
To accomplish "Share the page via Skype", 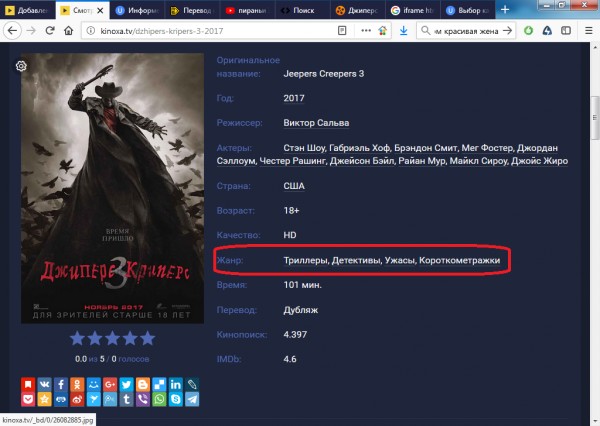I will (x=176, y=399).
